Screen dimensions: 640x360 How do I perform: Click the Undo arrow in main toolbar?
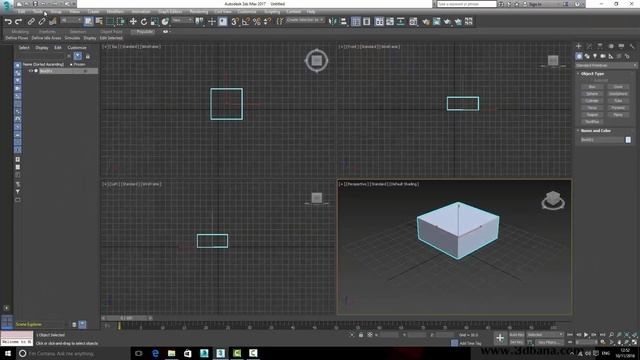[x=8, y=22]
